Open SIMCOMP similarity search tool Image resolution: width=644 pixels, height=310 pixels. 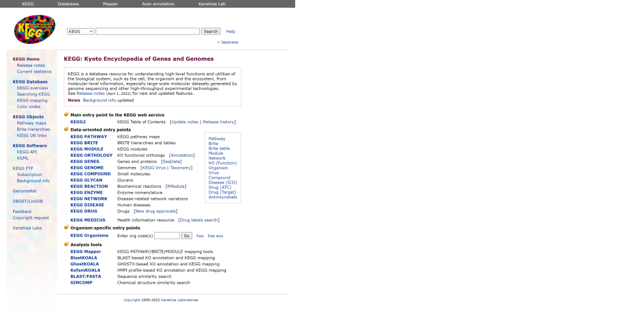[81, 283]
